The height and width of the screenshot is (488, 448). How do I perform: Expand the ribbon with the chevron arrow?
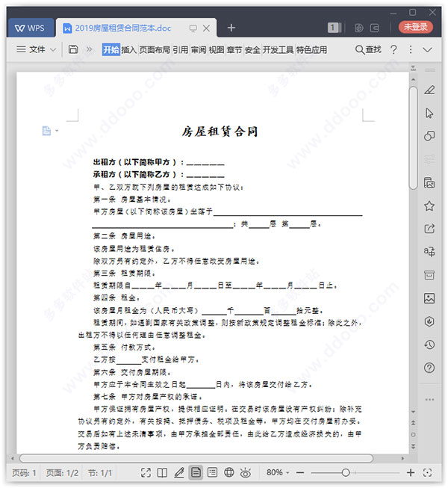[x=428, y=50]
